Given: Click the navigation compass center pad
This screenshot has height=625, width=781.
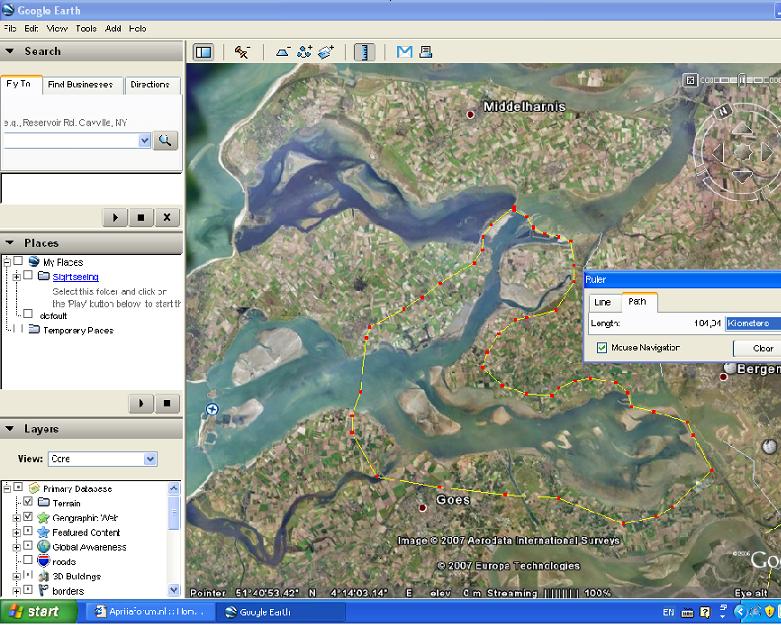Looking at the screenshot, I should 742,151.
